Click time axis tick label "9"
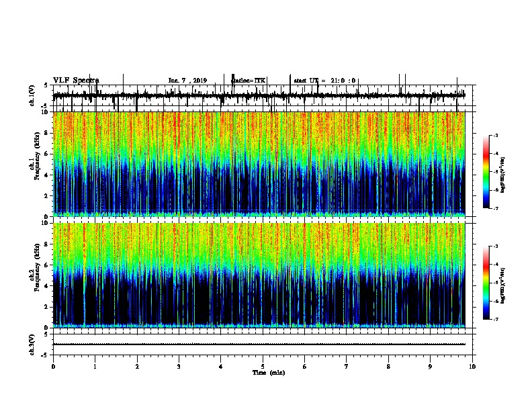Screen dimensions: 532x411 (x=430, y=367)
